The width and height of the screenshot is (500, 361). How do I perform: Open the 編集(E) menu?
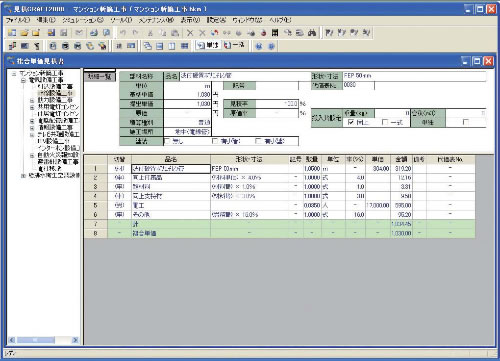pyautogui.click(x=46, y=20)
